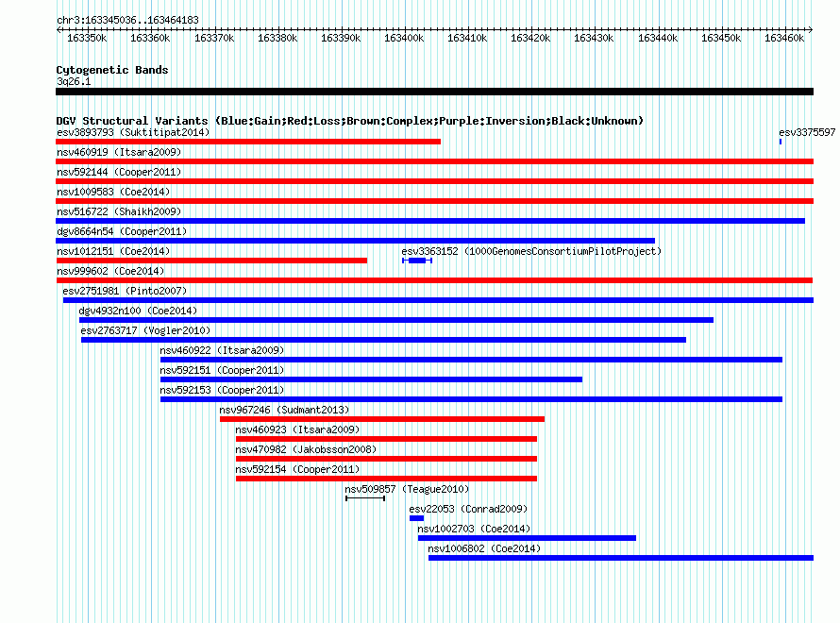Open the esv22053 (Conrad2009) label
Viewport: 840px width, 623px height.
[468, 509]
